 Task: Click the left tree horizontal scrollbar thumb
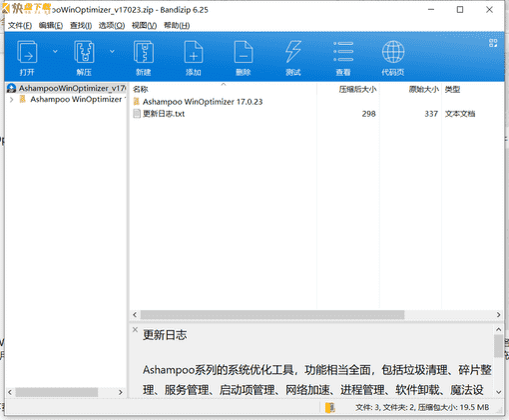[57, 392]
